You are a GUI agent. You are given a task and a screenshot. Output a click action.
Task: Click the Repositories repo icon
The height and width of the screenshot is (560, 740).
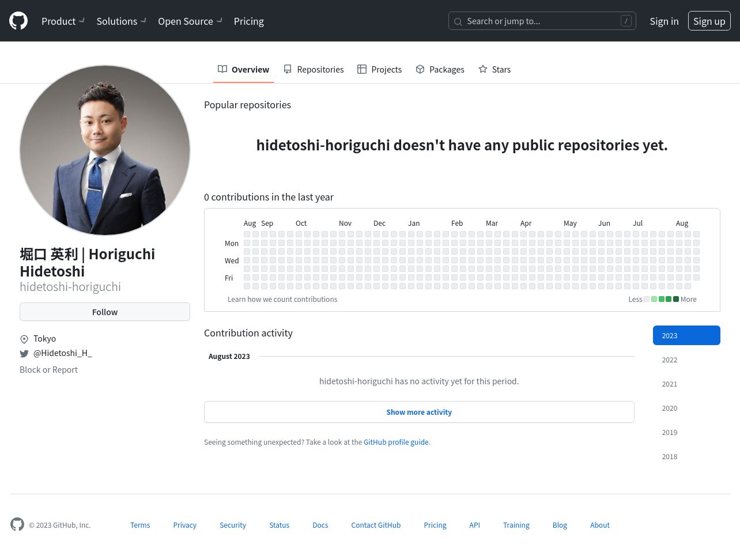coord(288,69)
